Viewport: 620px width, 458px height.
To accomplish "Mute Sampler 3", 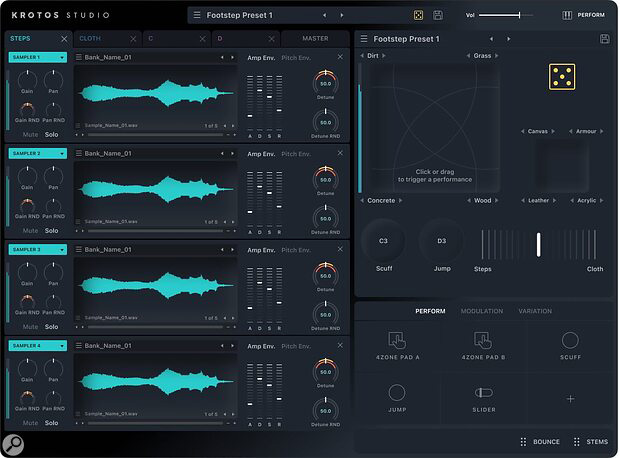I will (x=30, y=327).
